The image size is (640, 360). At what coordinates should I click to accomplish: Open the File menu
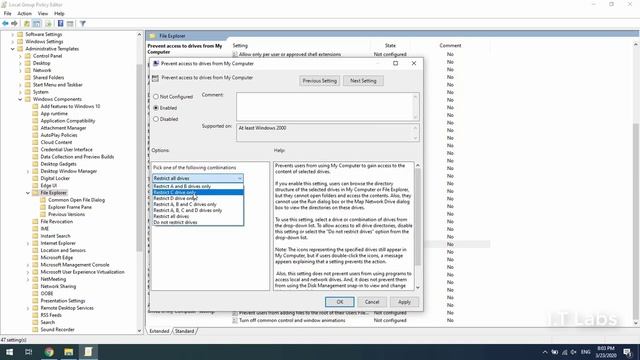[8, 13]
